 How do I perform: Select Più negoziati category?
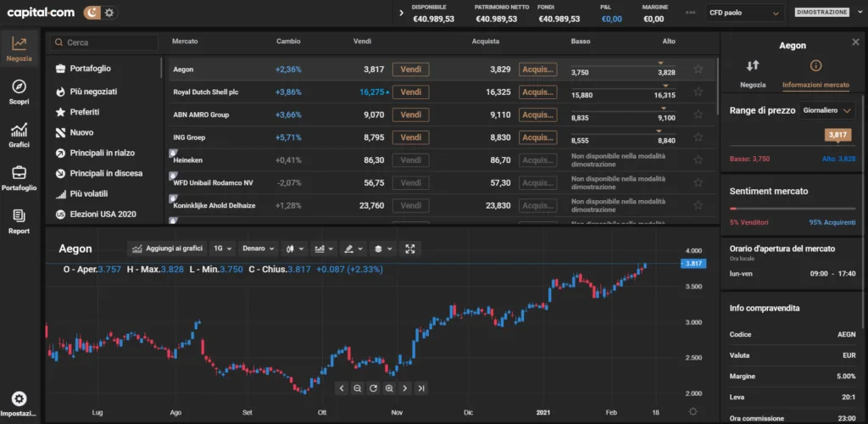click(x=93, y=92)
